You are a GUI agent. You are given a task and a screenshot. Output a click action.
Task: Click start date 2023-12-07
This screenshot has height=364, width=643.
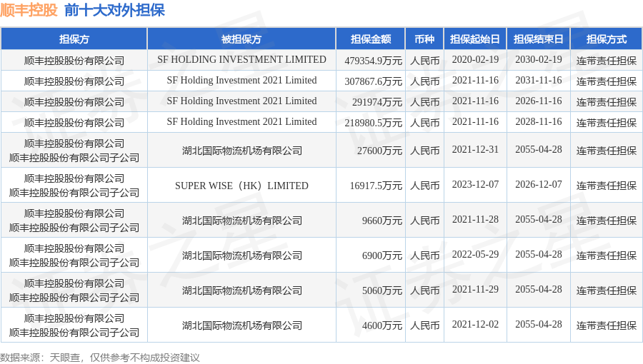tap(475, 185)
